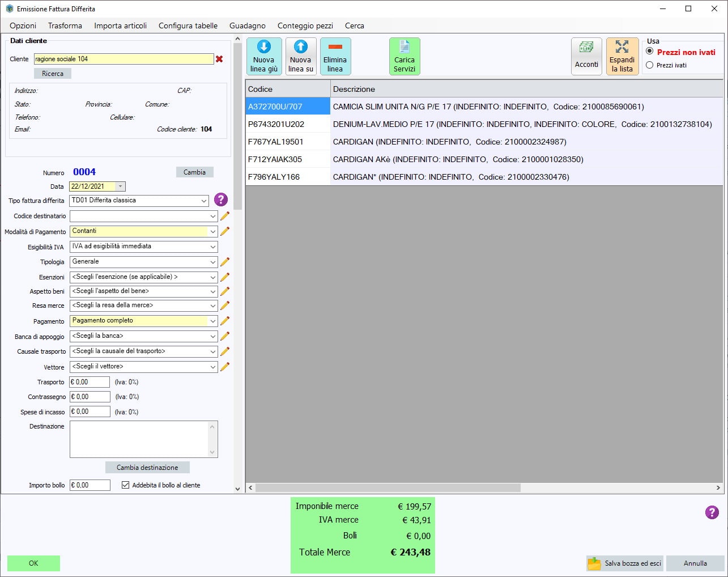Click the pencil icon next to Banca di appoggio
This screenshot has width=728, height=577.
[x=225, y=336]
